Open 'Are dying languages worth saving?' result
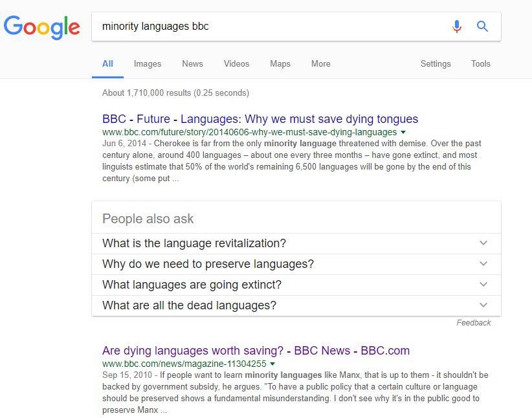 point(256,351)
